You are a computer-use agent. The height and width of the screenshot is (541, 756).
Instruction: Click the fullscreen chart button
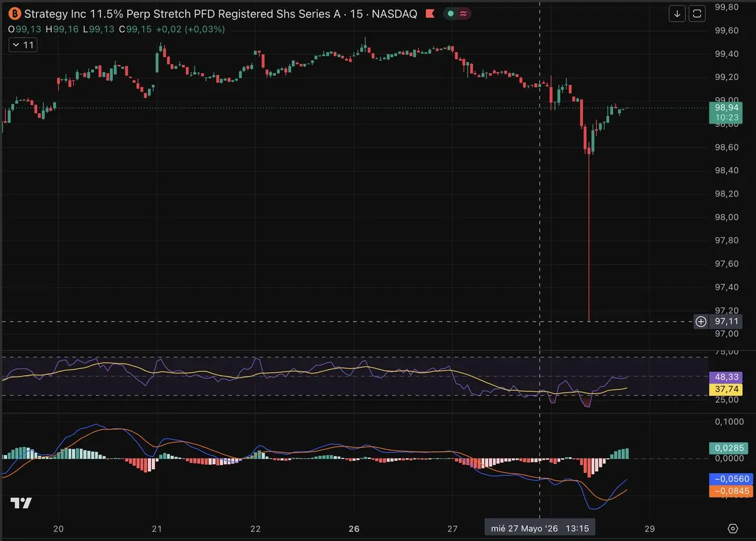pos(697,13)
